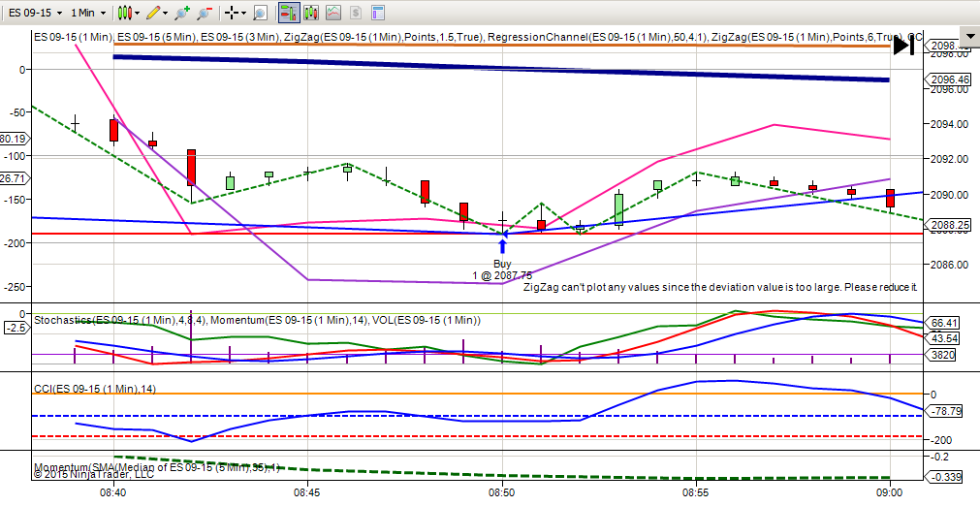This screenshot has width=980, height=506.
Task: Click the candlestick chart style icon
Action: coord(123,13)
